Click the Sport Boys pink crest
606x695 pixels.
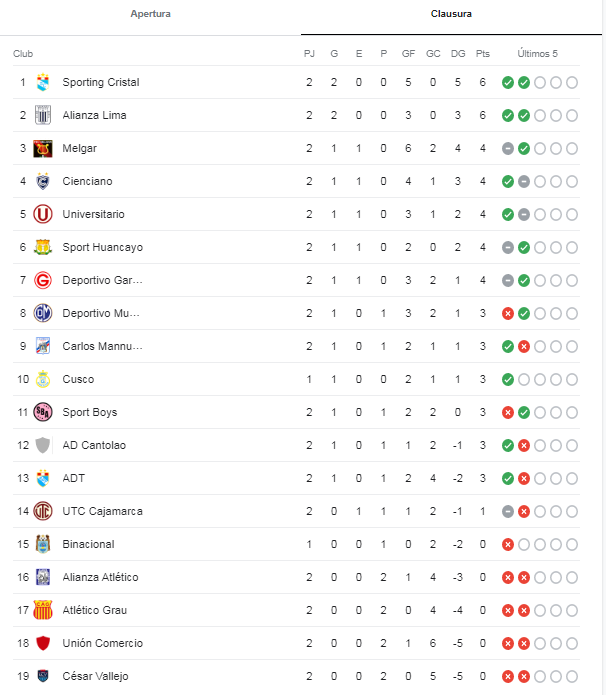[43, 412]
